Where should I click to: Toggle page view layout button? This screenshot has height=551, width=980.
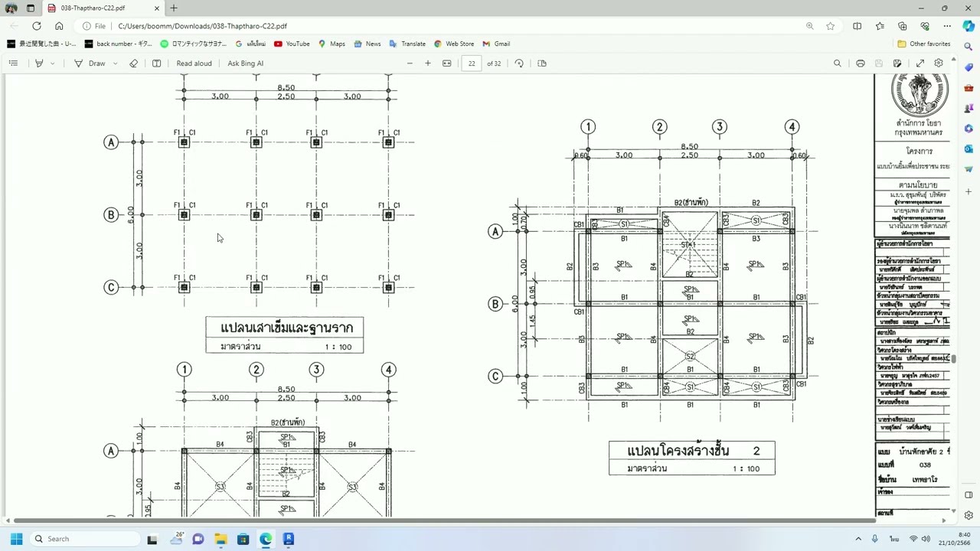point(157,64)
